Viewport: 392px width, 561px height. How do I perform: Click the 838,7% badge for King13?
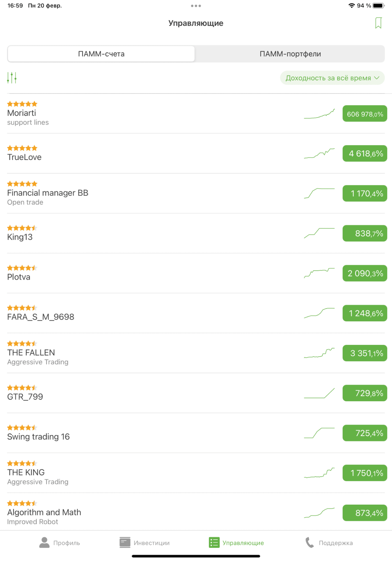pyautogui.click(x=365, y=233)
